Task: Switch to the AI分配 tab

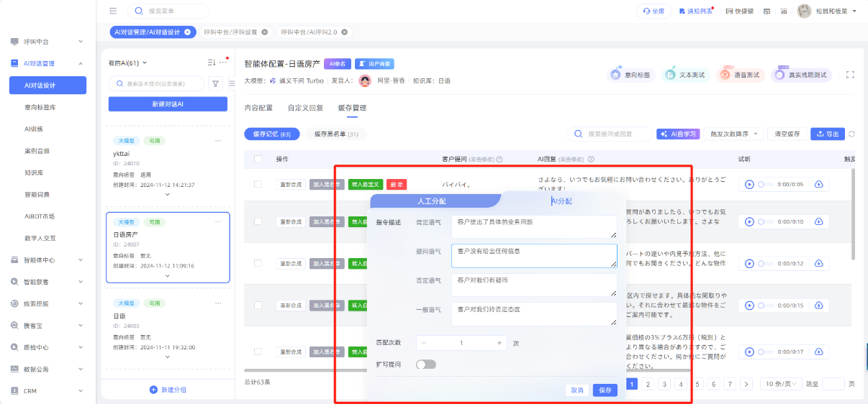Action: 561,201
